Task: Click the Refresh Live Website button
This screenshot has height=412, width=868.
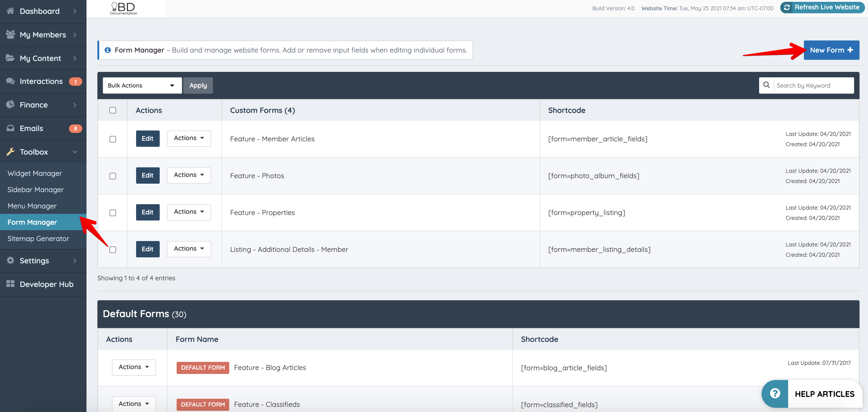Action: [x=822, y=8]
